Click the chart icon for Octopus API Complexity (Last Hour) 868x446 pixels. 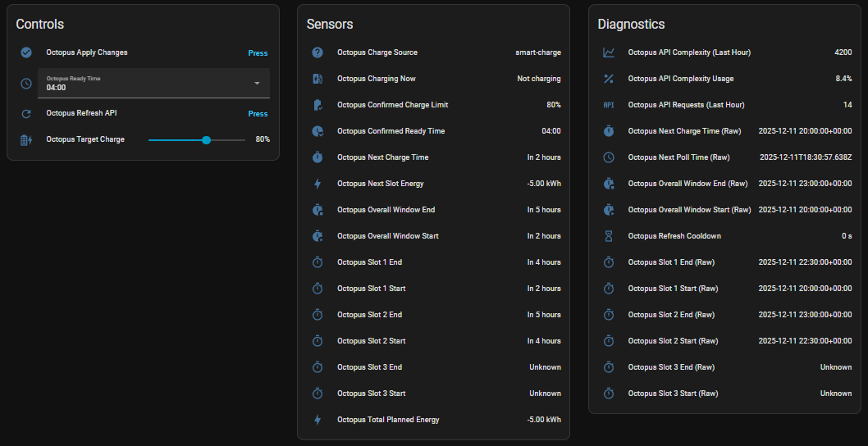609,52
